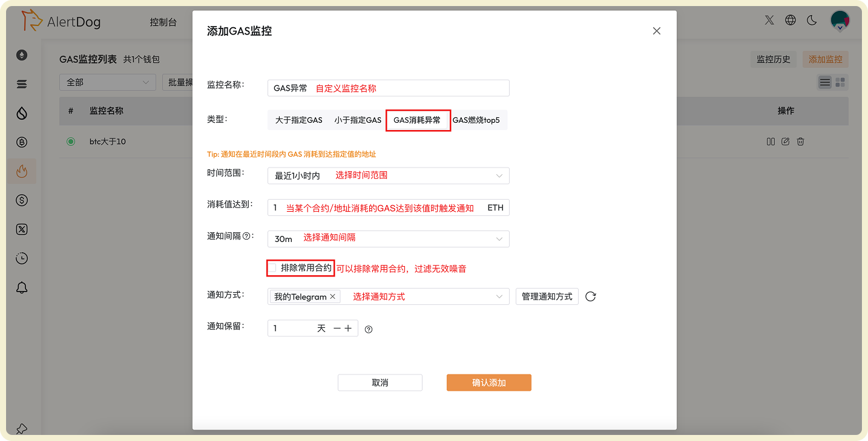
Task: Switch to grid view of monitor list
Action: (840, 82)
